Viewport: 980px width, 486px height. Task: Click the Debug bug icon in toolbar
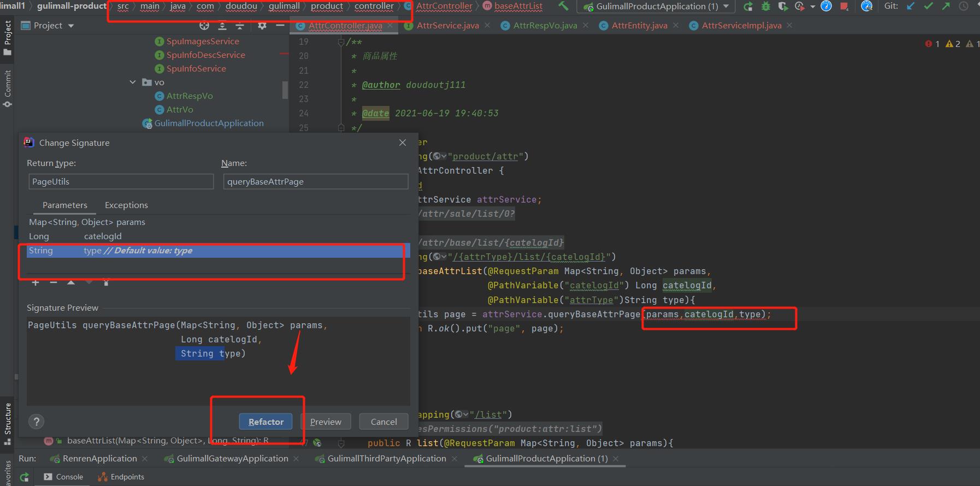pyautogui.click(x=765, y=7)
